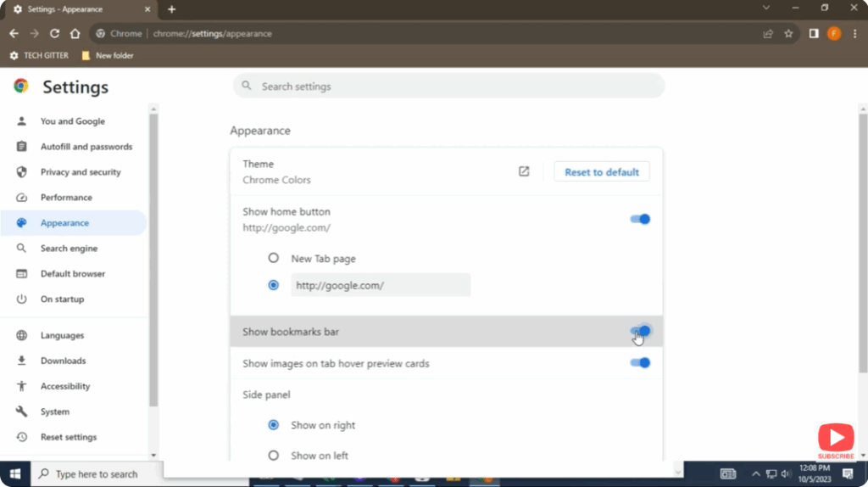Toggle Show bookmarks bar switch
This screenshot has height=487, width=868.
640,332
